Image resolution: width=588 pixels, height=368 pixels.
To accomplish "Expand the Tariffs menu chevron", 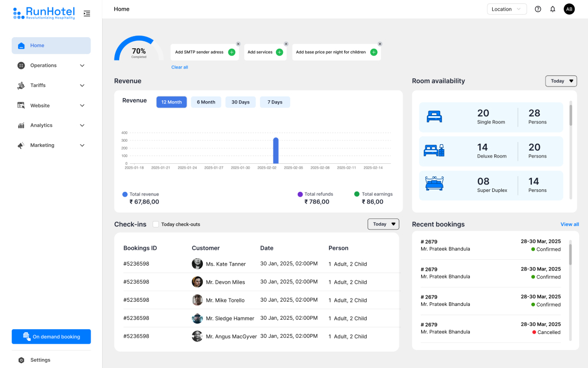I will [82, 85].
